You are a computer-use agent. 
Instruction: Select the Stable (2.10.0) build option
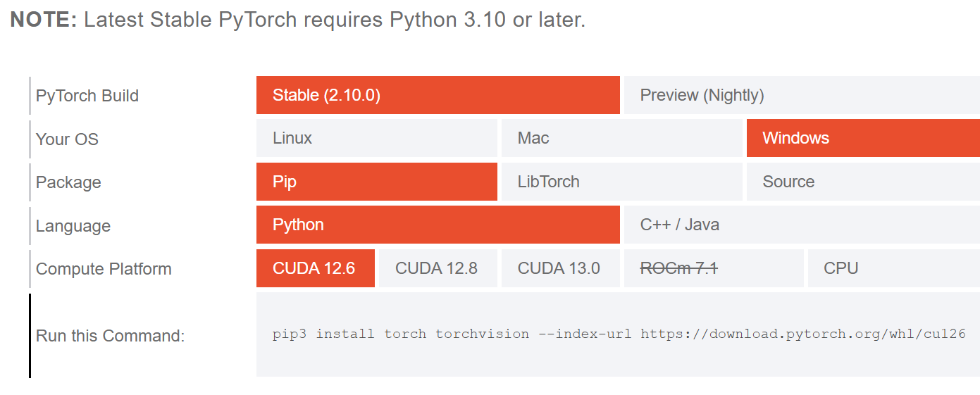(438, 95)
